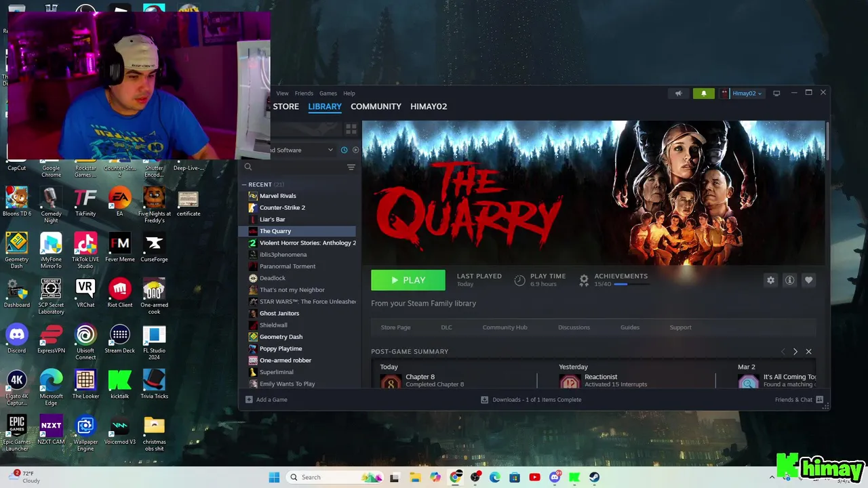Go to previous post-game summary arrow

pyautogui.click(x=783, y=352)
